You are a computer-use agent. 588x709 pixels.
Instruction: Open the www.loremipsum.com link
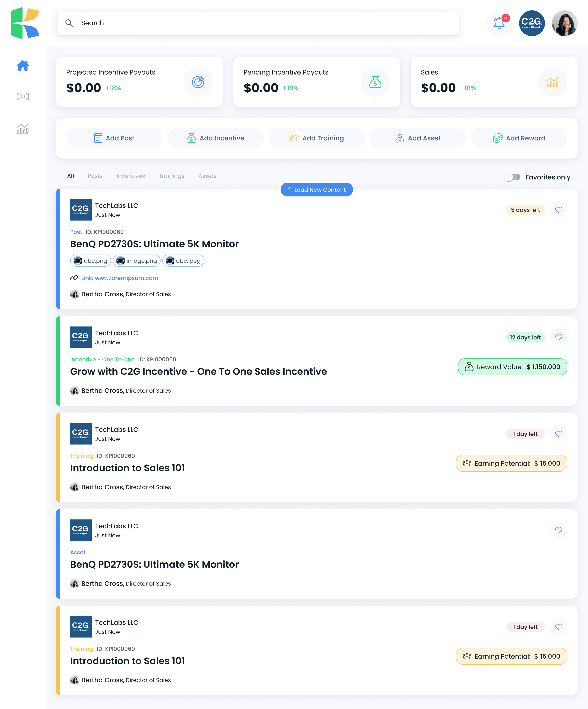click(x=120, y=278)
